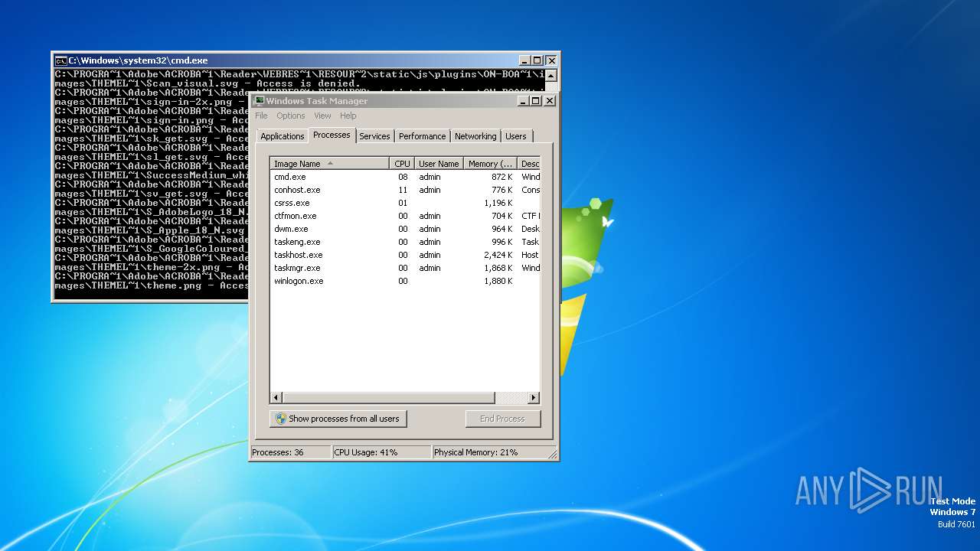
Task: Select the taskmgr.exe process row
Action: pyautogui.click(x=405, y=268)
